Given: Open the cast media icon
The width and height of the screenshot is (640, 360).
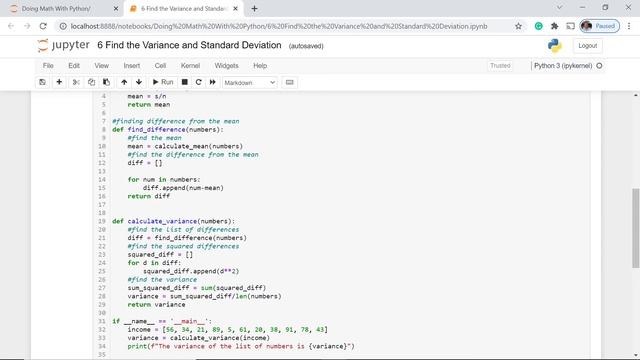Looking at the screenshot, I should coord(570,26).
